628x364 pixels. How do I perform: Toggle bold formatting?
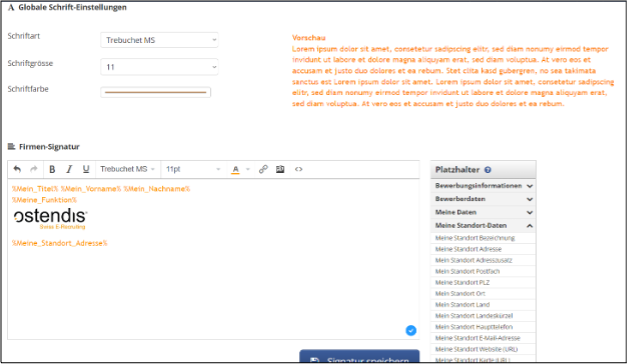pyautogui.click(x=52, y=169)
